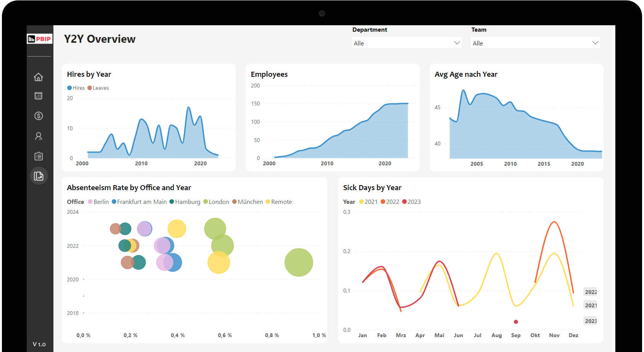Toggle the Hires legend entry
Screen dimensions: 644x352
[x=76, y=88]
